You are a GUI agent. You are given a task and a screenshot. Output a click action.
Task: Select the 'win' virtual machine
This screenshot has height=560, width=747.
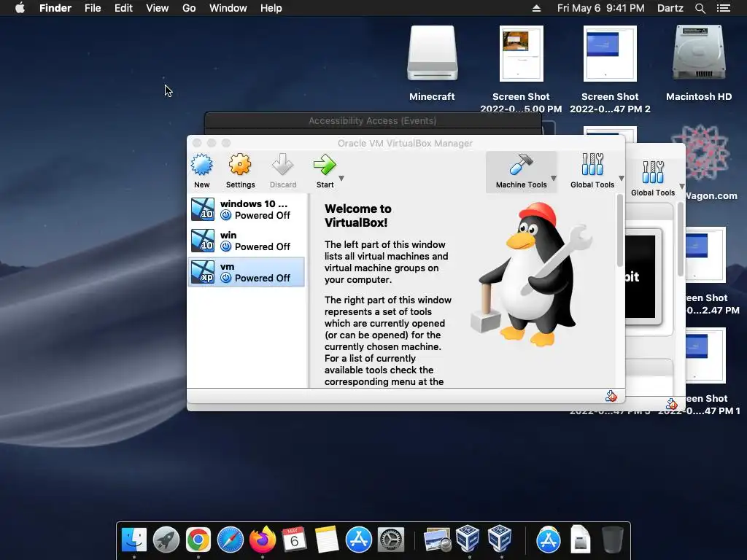click(247, 241)
